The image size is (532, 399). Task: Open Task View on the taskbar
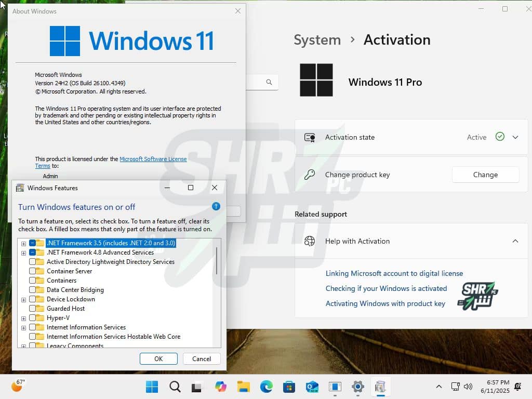197,387
